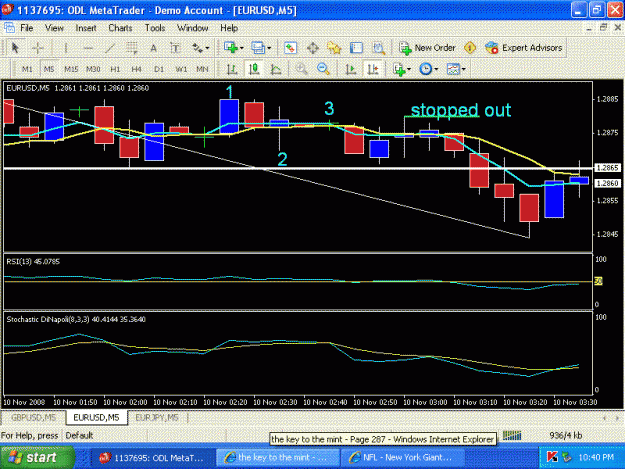Image resolution: width=625 pixels, height=469 pixels.
Task: Open the Periods clock dropdown
Action: click(x=428, y=69)
